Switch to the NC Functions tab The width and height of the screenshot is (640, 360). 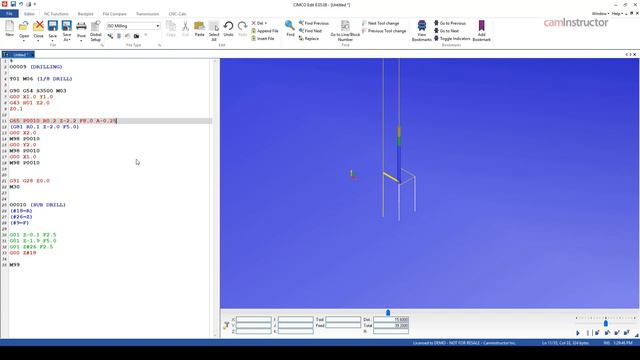[x=56, y=14]
